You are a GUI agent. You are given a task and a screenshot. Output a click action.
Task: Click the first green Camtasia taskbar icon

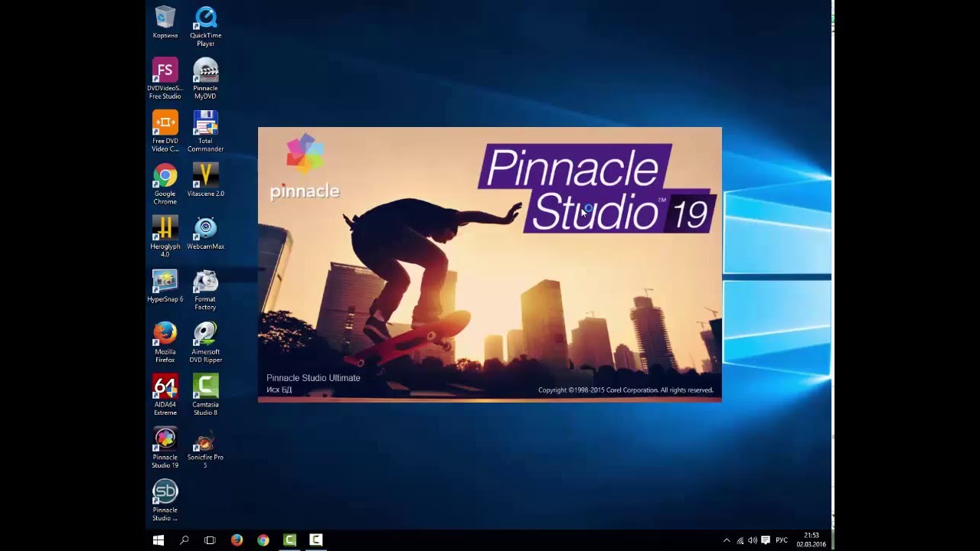tap(289, 540)
